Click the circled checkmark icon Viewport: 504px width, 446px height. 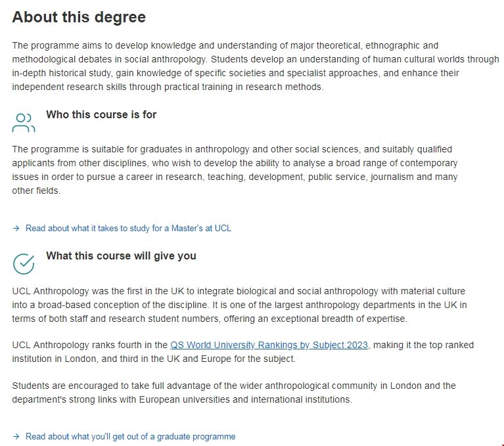tap(24, 263)
